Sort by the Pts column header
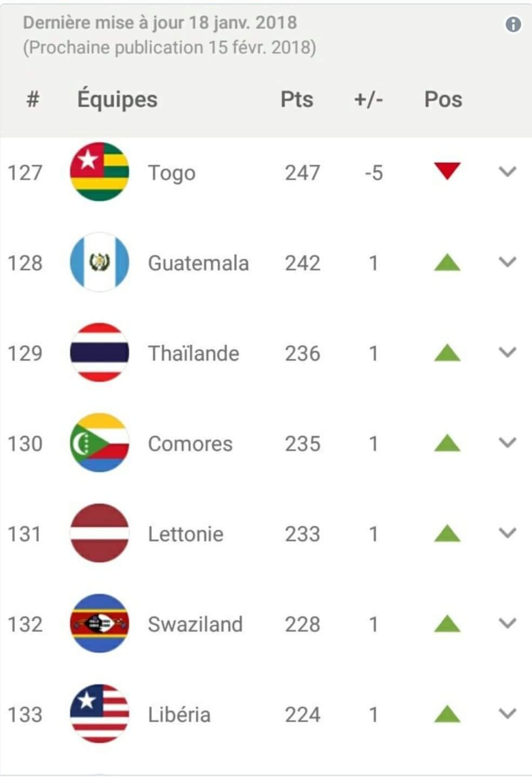The width and height of the screenshot is (532, 777). (x=297, y=99)
